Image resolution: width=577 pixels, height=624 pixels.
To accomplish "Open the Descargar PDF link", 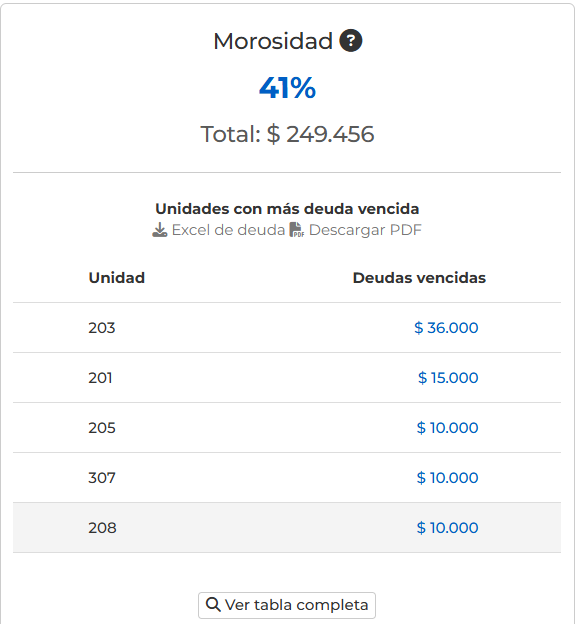I will (x=356, y=230).
